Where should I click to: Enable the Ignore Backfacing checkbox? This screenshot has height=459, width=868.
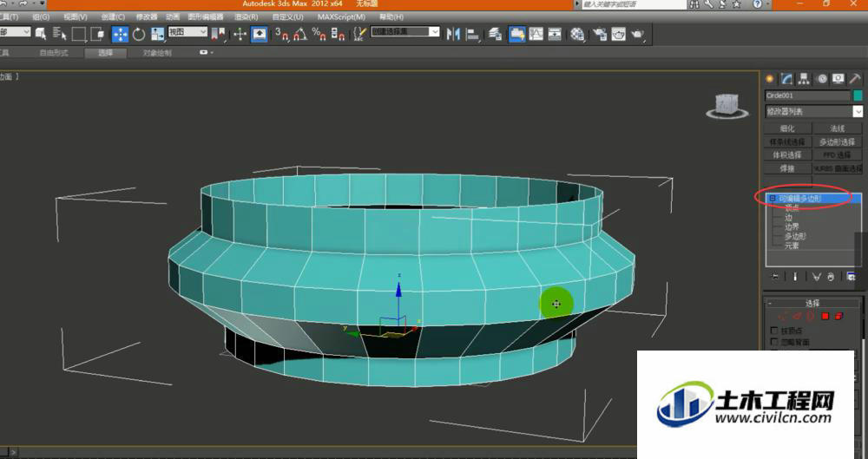tap(774, 342)
